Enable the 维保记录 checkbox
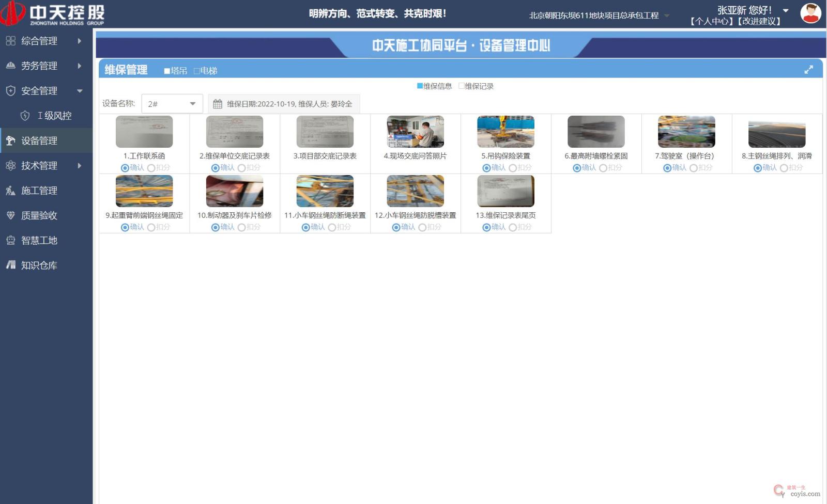 [x=462, y=86]
